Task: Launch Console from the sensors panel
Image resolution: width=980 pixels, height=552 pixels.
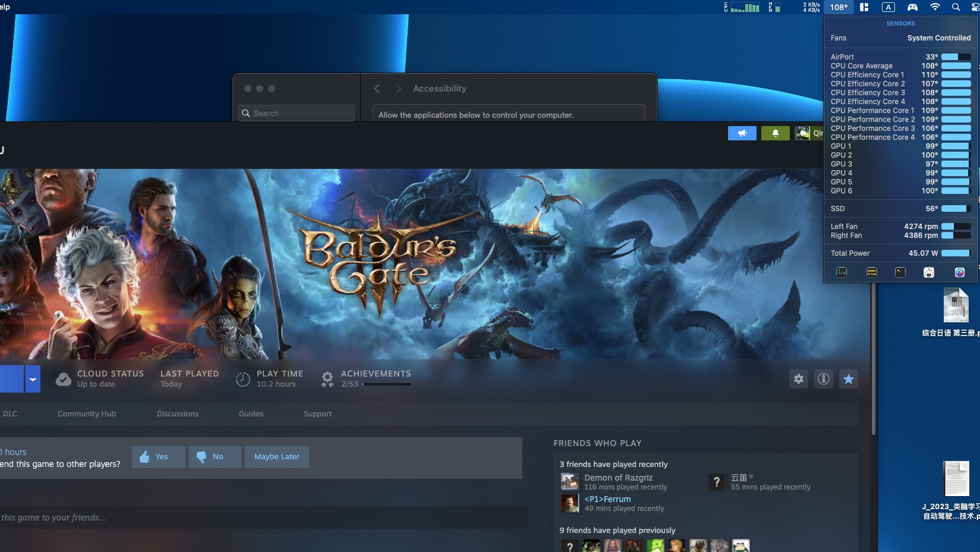Action: point(872,272)
